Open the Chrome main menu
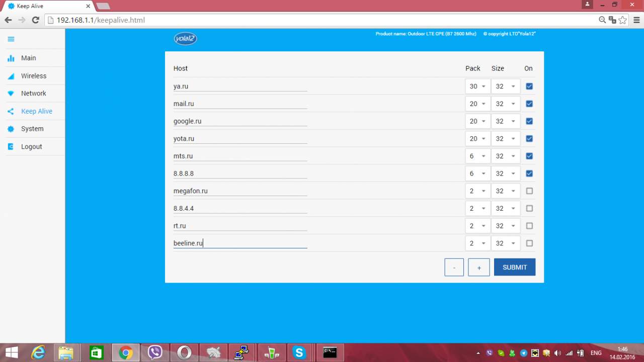The width and height of the screenshot is (644, 362). click(x=635, y=20)
